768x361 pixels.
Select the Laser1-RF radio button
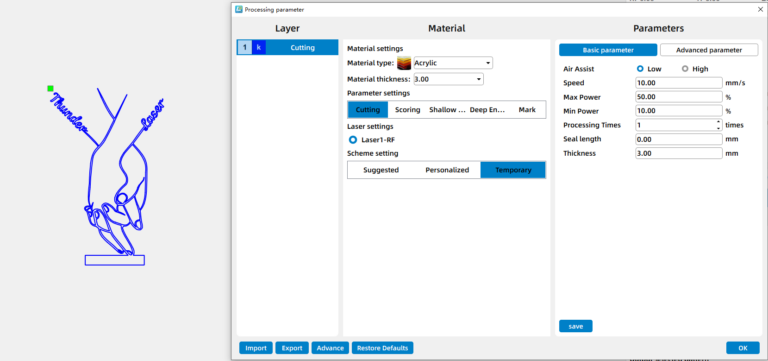353,140
